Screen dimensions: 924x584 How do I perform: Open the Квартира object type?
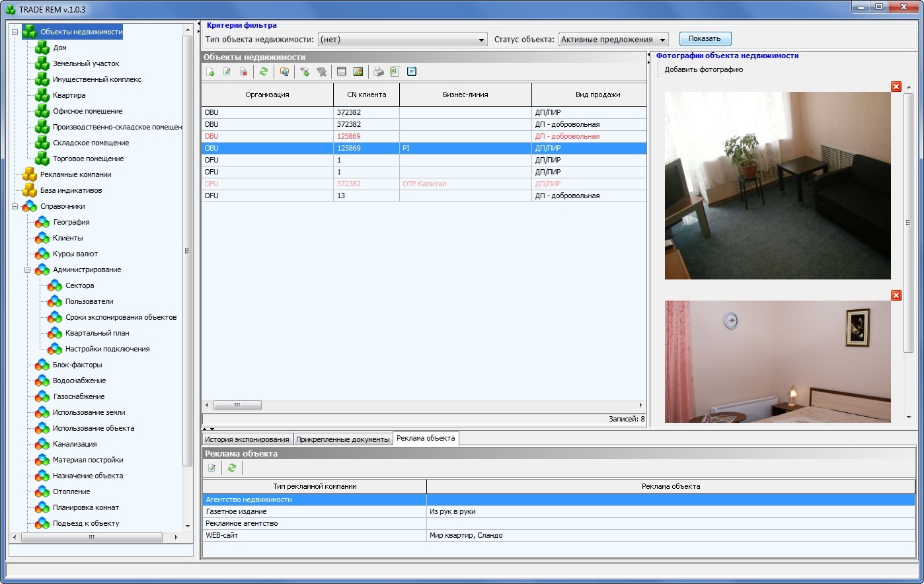69,95
